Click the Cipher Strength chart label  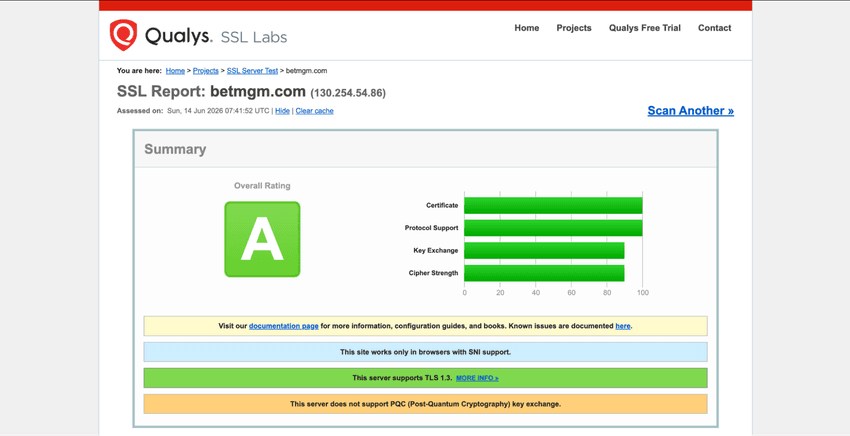pyautogui.click(x=433, y=273)
